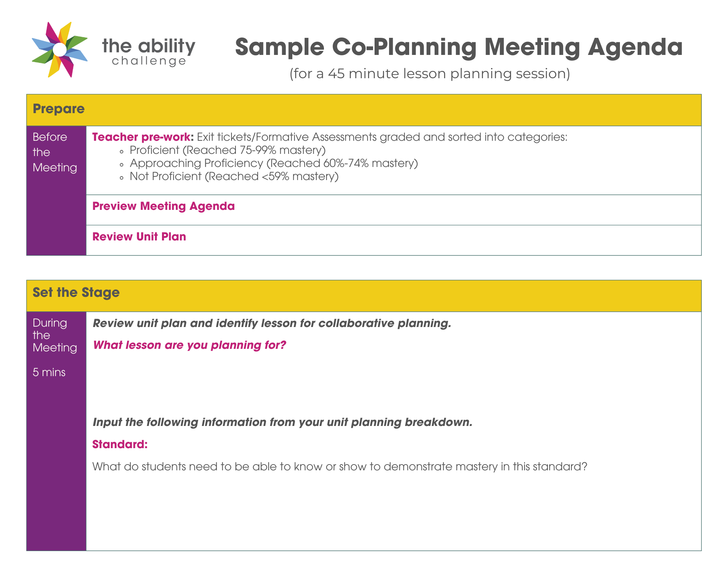The width and height of the screenshot is (728, 562).
Task: Click the "Review unit plan and identify lesson" line
Action: pos(272,323)
